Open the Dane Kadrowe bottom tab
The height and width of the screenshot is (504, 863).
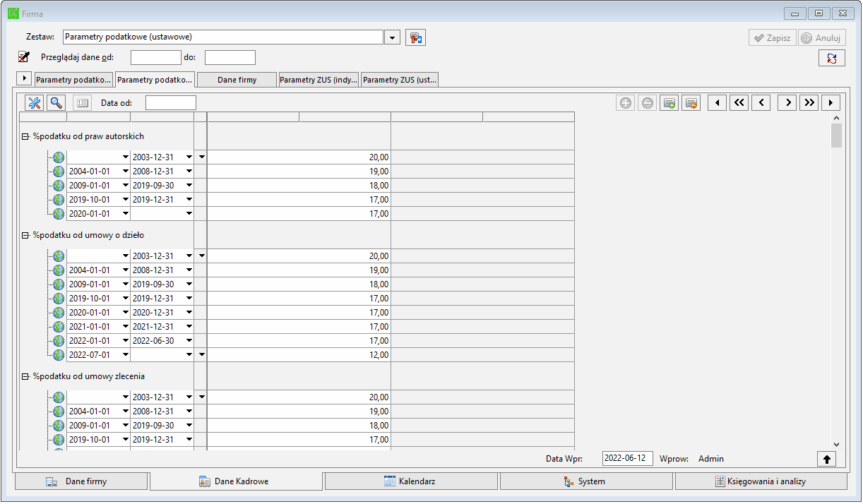(x=237, y=481)
